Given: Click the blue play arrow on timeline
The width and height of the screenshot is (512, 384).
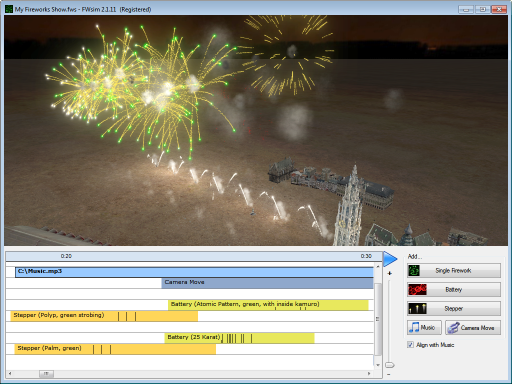Looking at the screenshot, I should click(x=390, y=259).
